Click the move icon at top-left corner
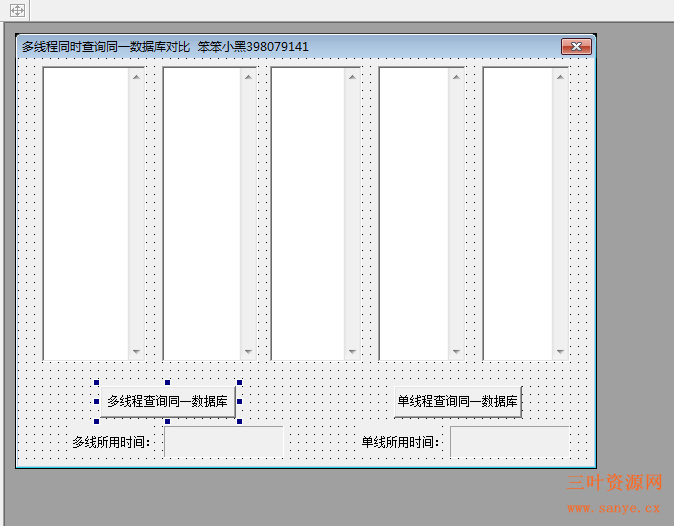 pos(17,10)
